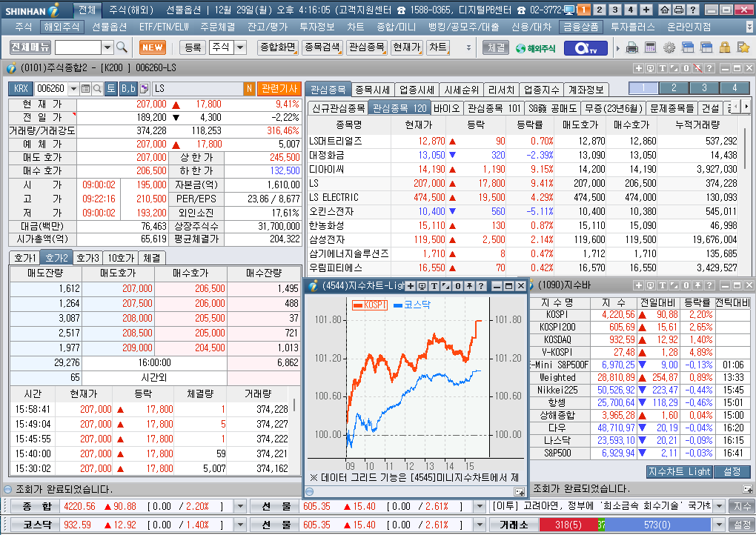756x535 pixels.
Task: Click the magnifier next to the menu search box
Action: tap(122, 47)
